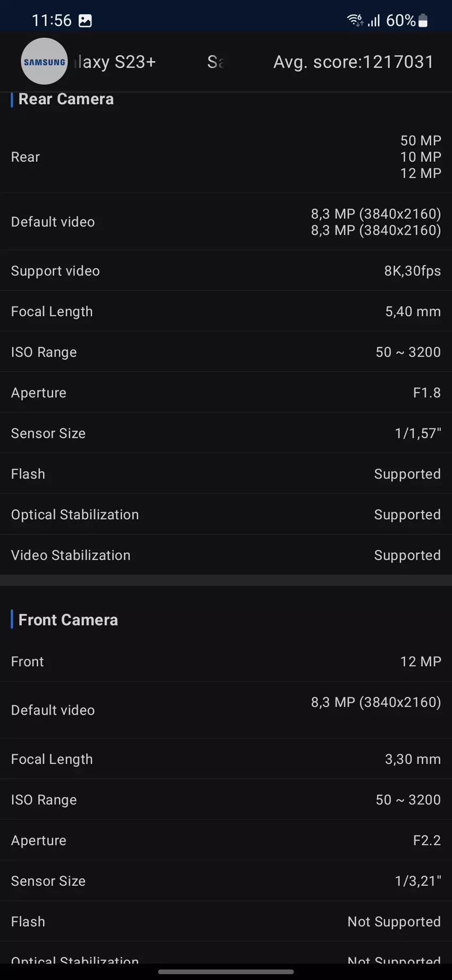Select the Front Camera section heading

68,620
